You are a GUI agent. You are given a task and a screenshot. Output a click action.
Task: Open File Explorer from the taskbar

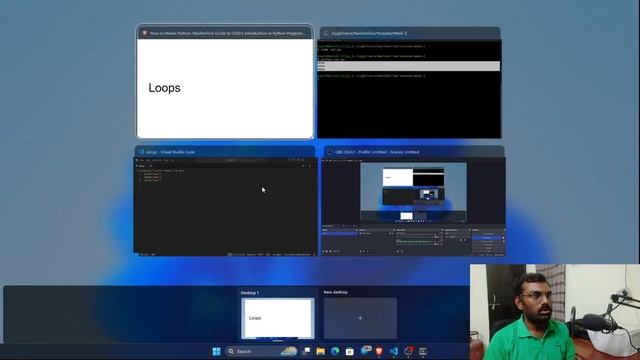pyautogui.click(x=320, y=351)
